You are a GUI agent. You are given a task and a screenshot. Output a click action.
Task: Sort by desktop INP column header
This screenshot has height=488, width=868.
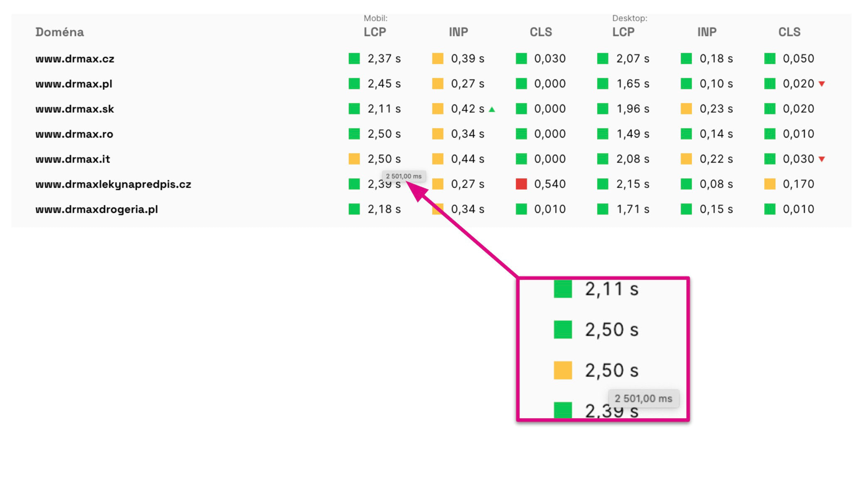pos(706,32)
